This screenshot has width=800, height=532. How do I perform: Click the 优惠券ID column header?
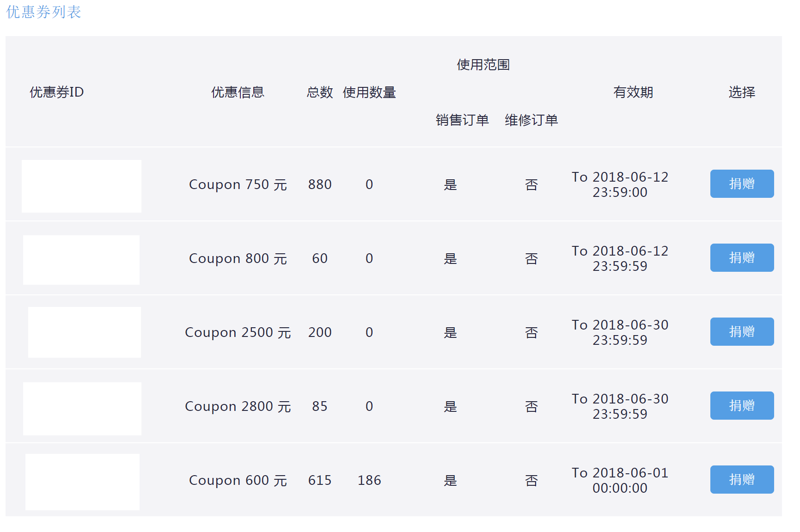pyautogui.click(x=56, y=92)
